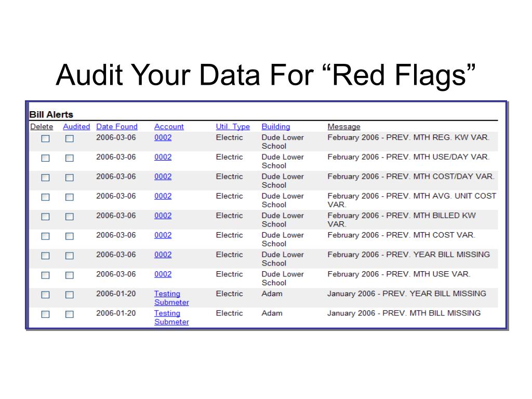Screen dimensions: 532x399
Task: Tick Delete checkbox for PREV. MTH USE/DAY VAR. row
Action: click(45, 158)
